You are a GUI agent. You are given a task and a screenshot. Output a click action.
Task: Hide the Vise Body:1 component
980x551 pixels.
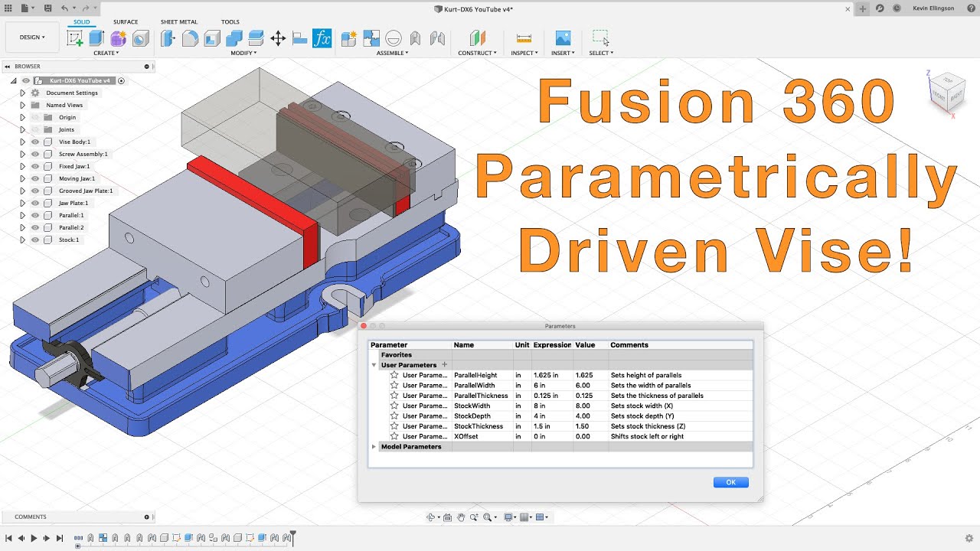click(35, 142)
